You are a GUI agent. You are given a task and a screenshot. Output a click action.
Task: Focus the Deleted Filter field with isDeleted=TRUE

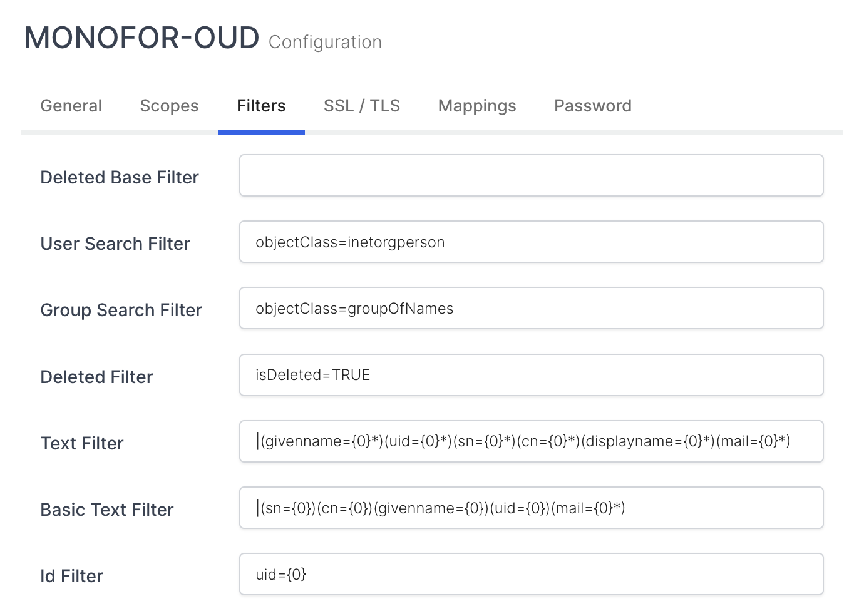click(531, 375)
